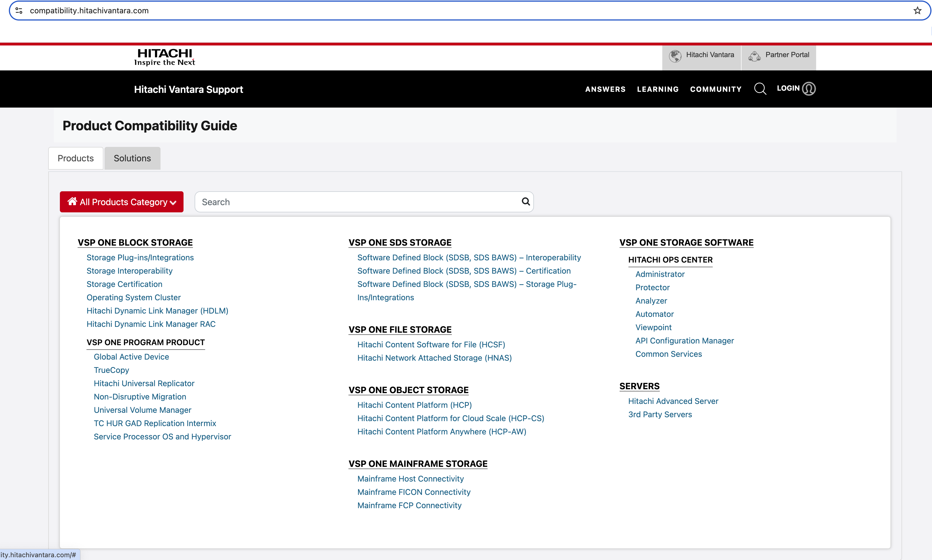Click the bookmark star icon in address bar
This screenshot has width=932, height=560.
click(x=917, y=11)
